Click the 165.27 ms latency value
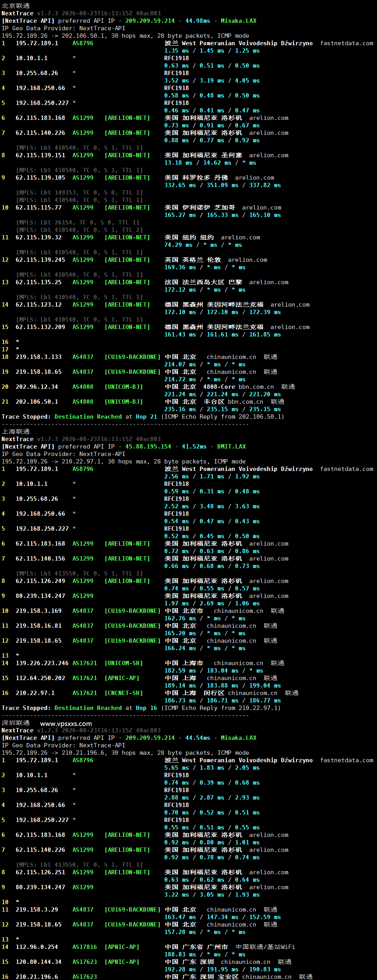This screenshot has width=377, height=980. 180,215
